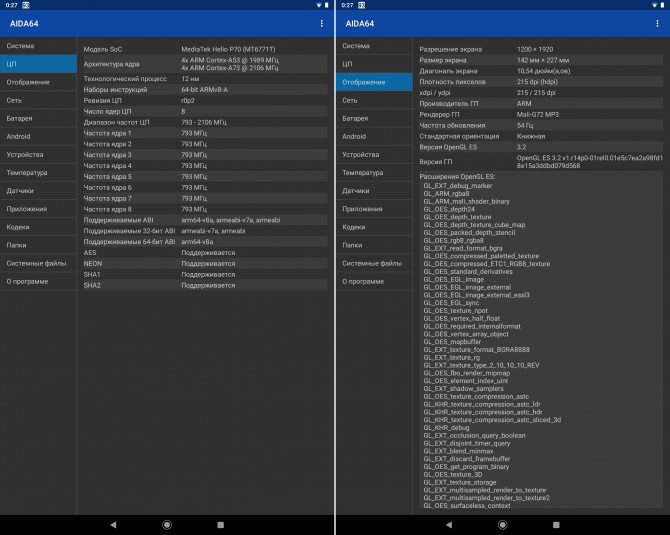
Task: Open the overflow menu in right AIDA64 screen
Action: [657, 24]
